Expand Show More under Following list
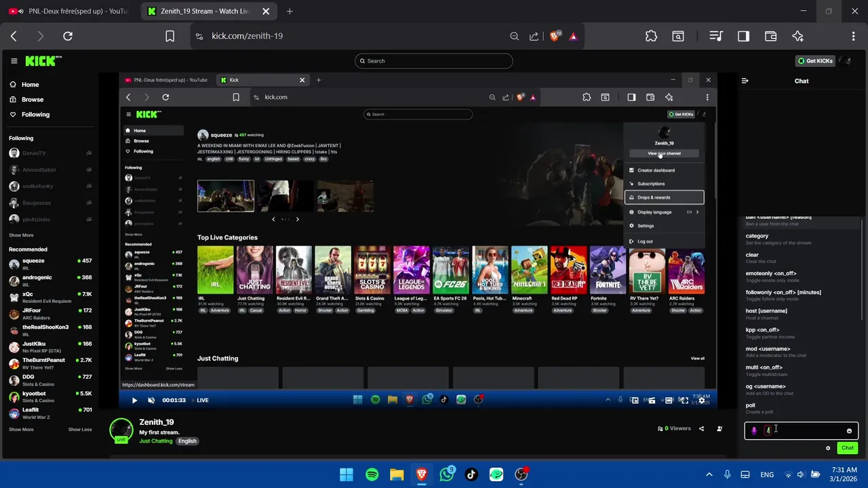The image size is (868, 488). [x=21, y=235]
